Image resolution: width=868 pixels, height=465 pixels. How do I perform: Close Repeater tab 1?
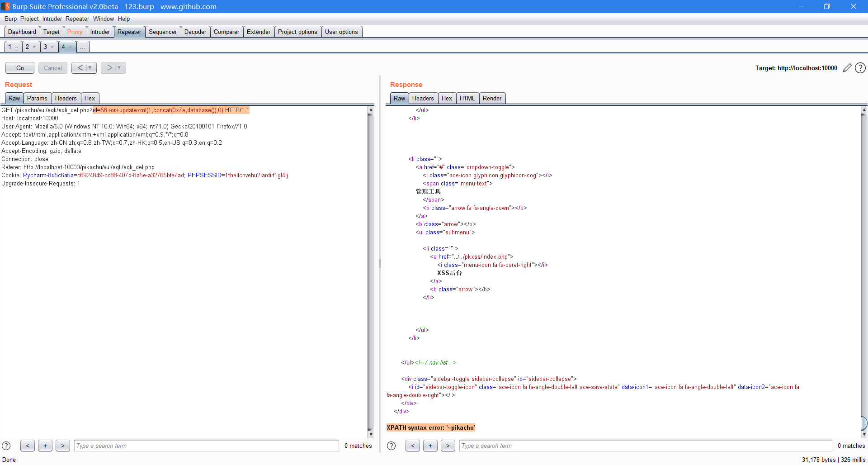(x=17, y=47)
